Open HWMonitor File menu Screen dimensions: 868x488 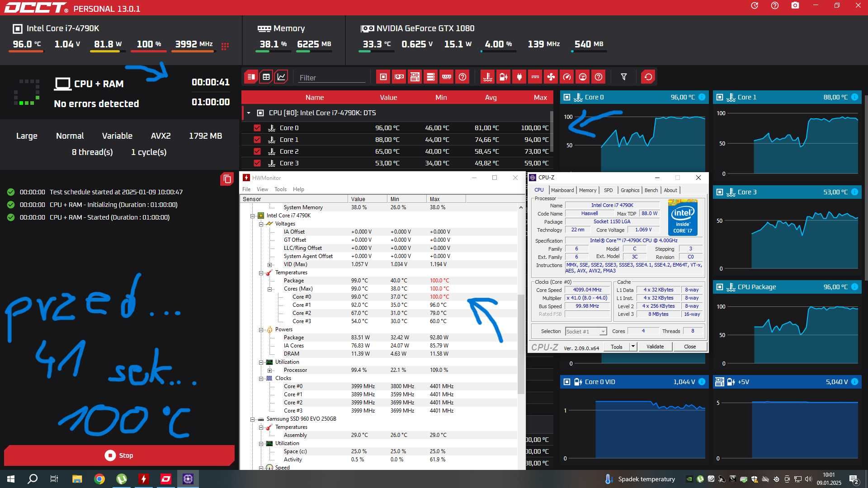246,189
